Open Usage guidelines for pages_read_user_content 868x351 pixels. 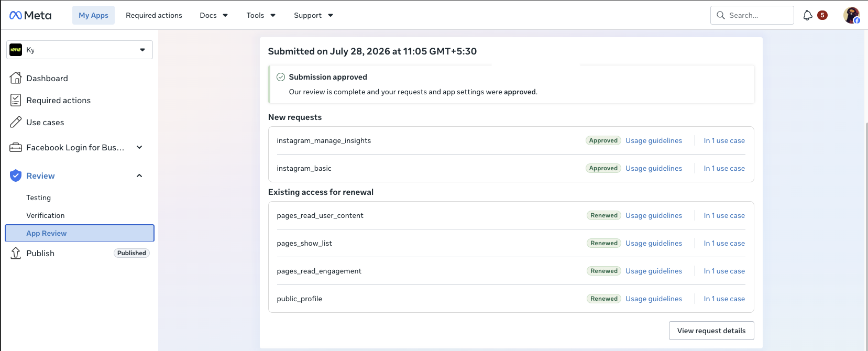click(654, 215)
